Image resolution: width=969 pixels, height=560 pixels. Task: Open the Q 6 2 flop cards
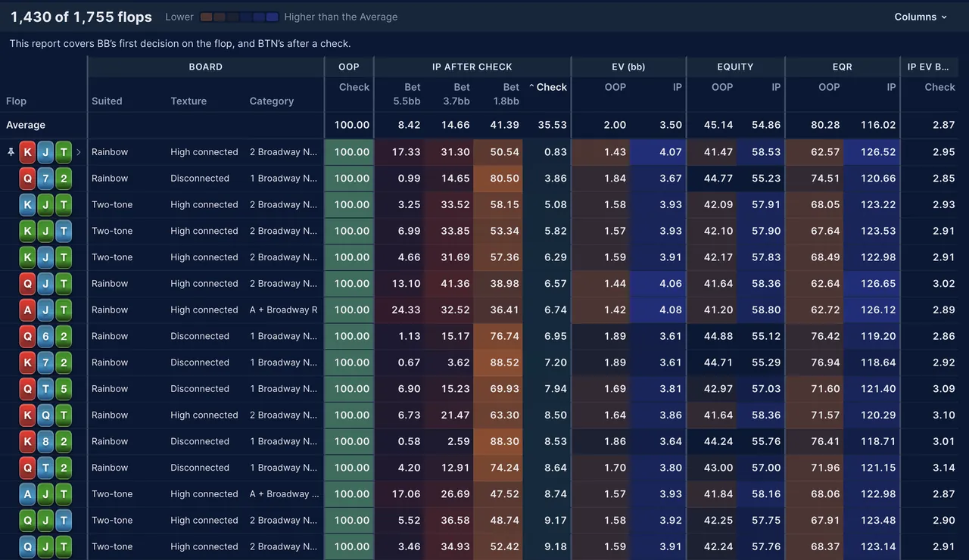point(45,336)
